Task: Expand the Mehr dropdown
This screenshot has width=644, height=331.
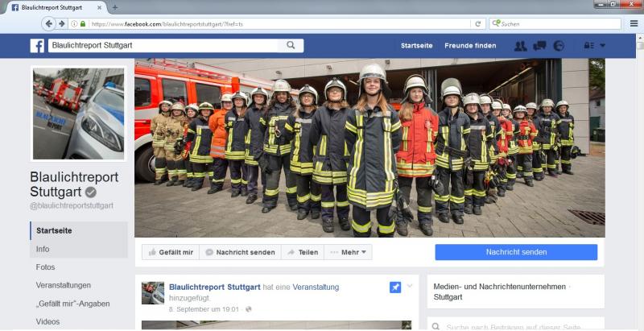Action: [x=349, y=252]
